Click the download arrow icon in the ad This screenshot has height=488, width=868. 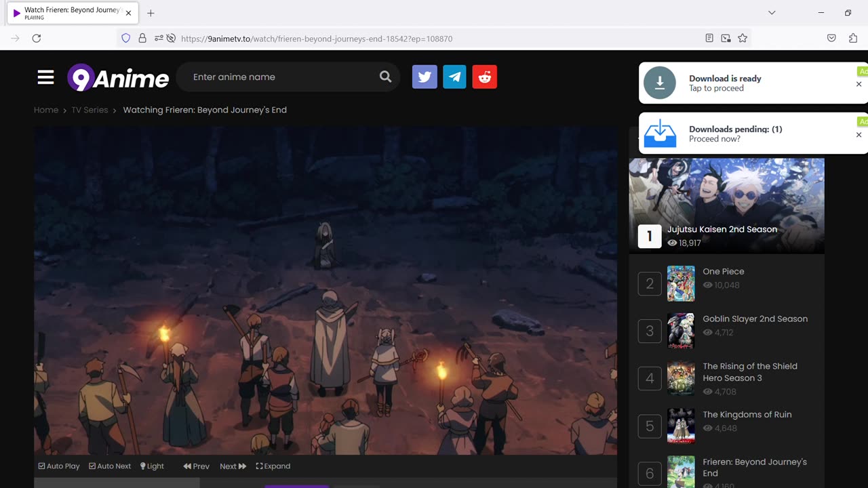click(x=660, y=83)
